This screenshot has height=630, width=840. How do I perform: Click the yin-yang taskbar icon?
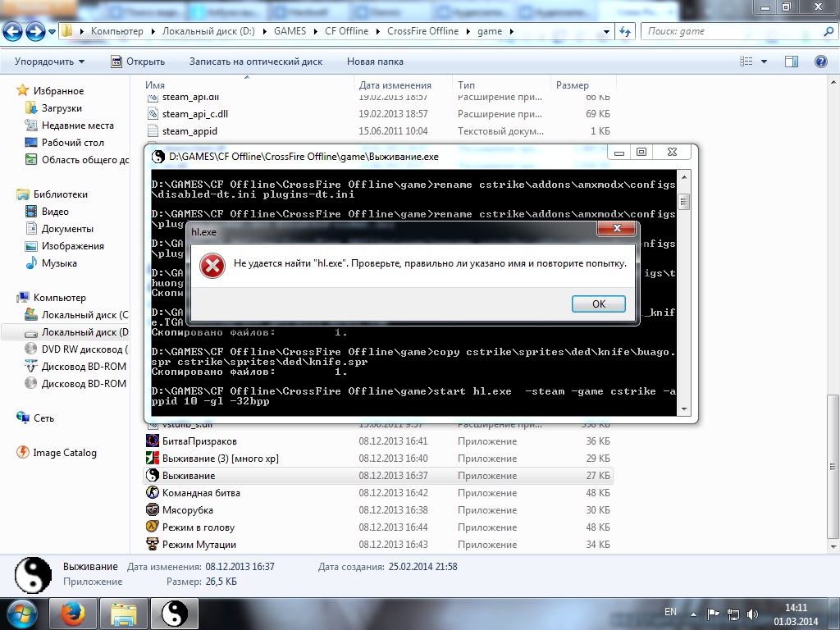point(175,614)
